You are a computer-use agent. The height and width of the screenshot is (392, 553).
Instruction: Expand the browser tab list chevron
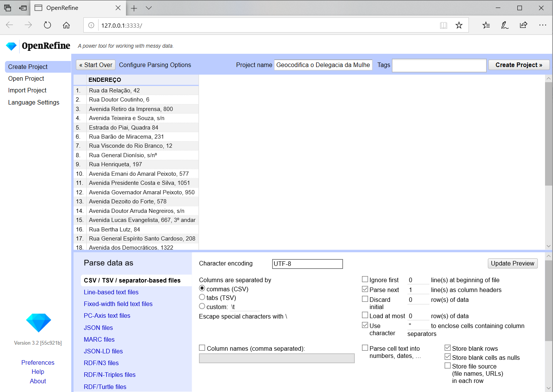149,8
